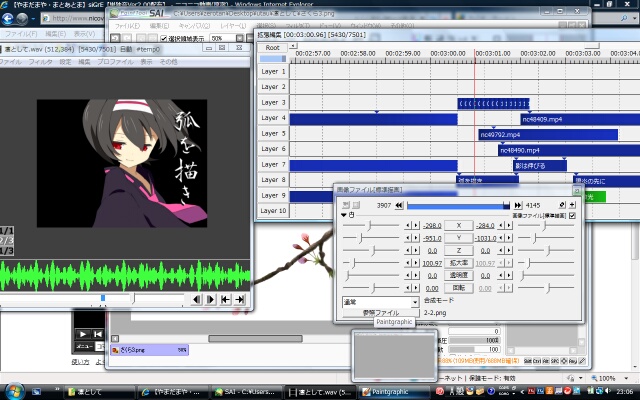Click the 拡大率 scale button
Viewport: 640px width, 400px height.
coord(458,263)
